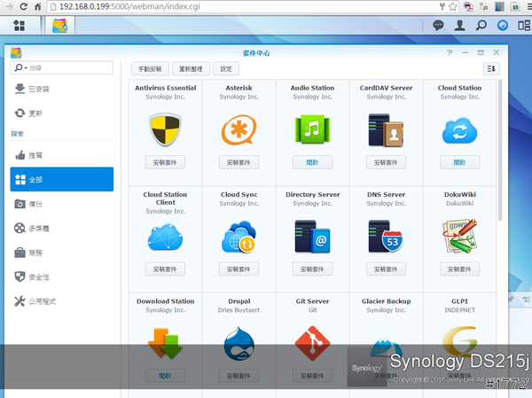
Task: Click the Cloud Station Client icon
Action: (165, 237)
